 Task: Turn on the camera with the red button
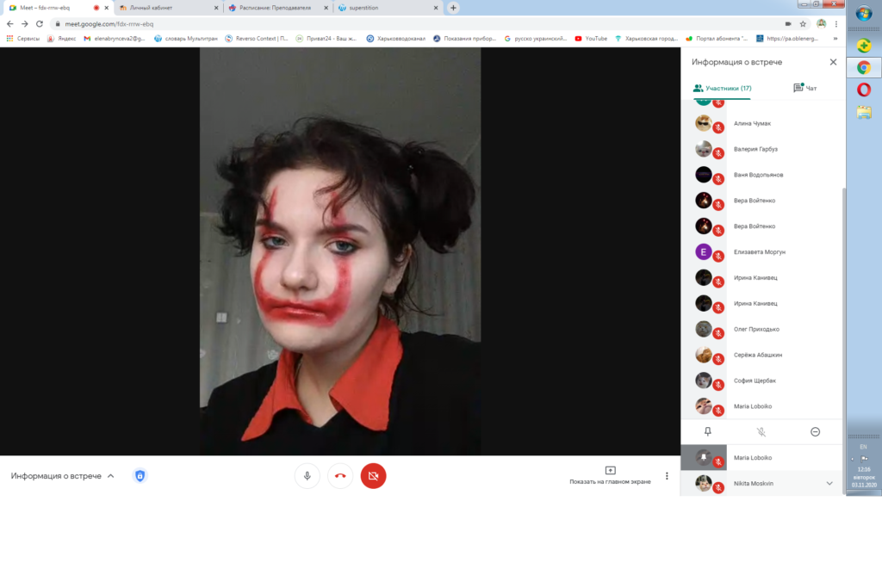(374, 476)
